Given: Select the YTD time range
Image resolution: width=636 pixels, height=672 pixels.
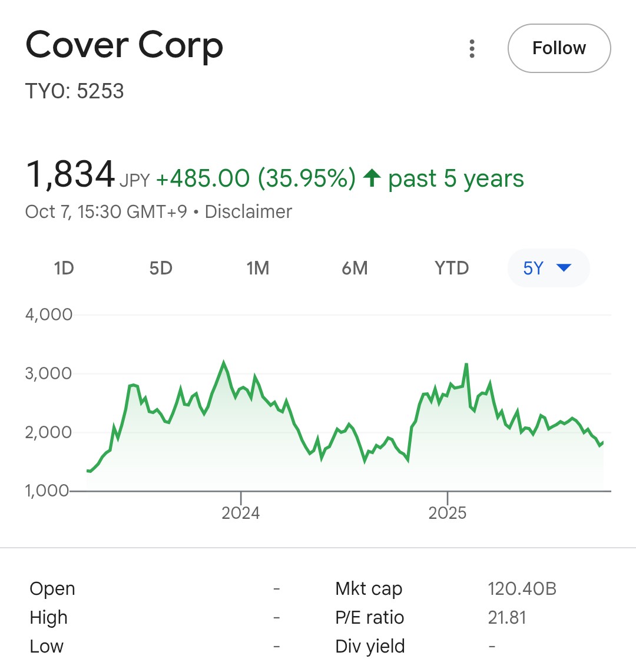Looking at the screenshot, I should tap(452, 269).
